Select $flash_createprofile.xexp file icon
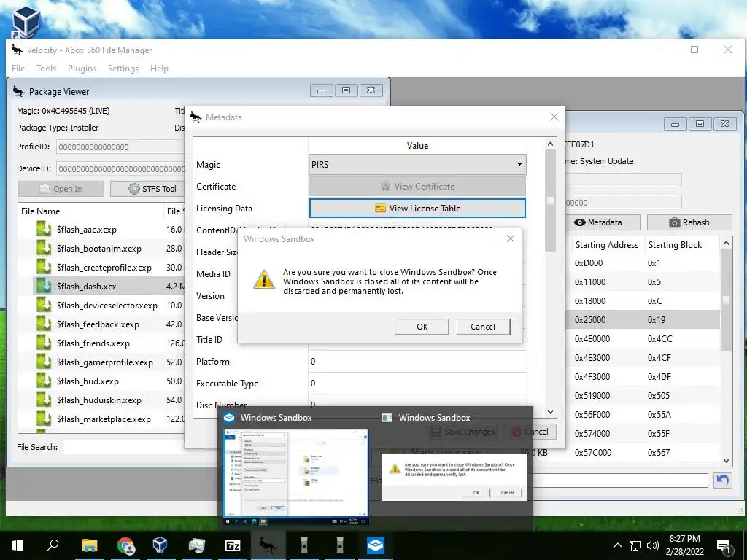The image size is (747, 560). click(x=44, y=268)
